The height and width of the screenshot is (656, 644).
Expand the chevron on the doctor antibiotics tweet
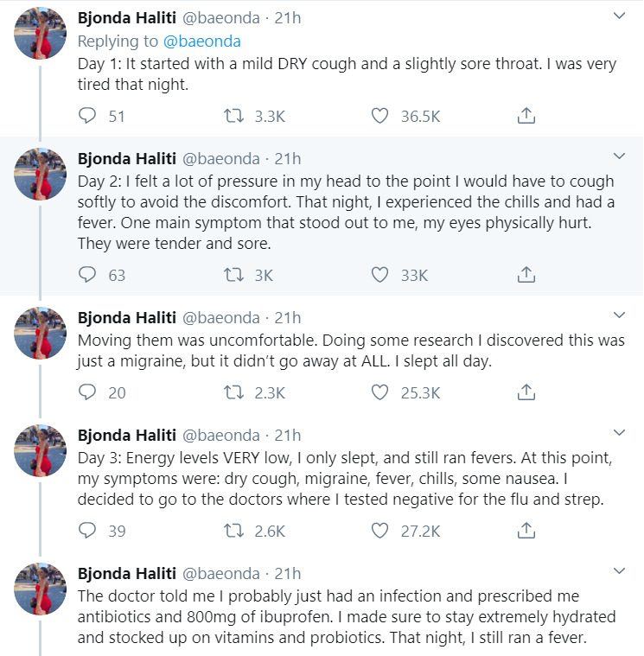(x=619, y=570)
